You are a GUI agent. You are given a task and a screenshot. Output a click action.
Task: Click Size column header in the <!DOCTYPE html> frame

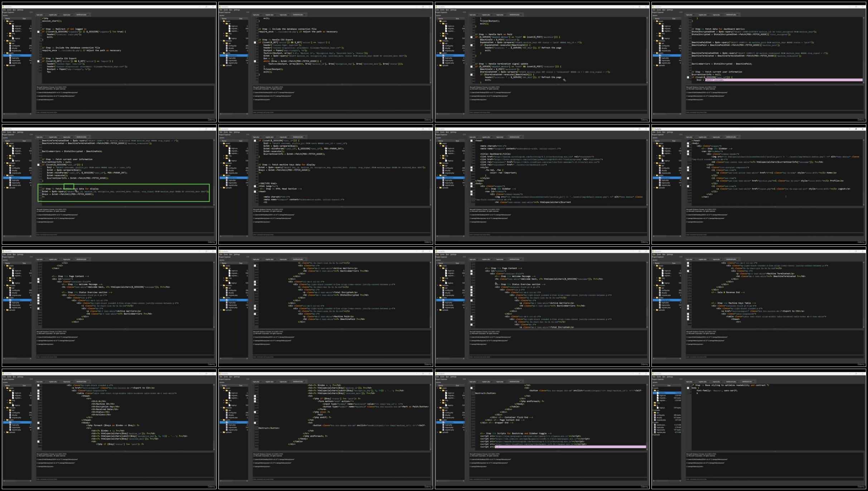tap(241, 141)
